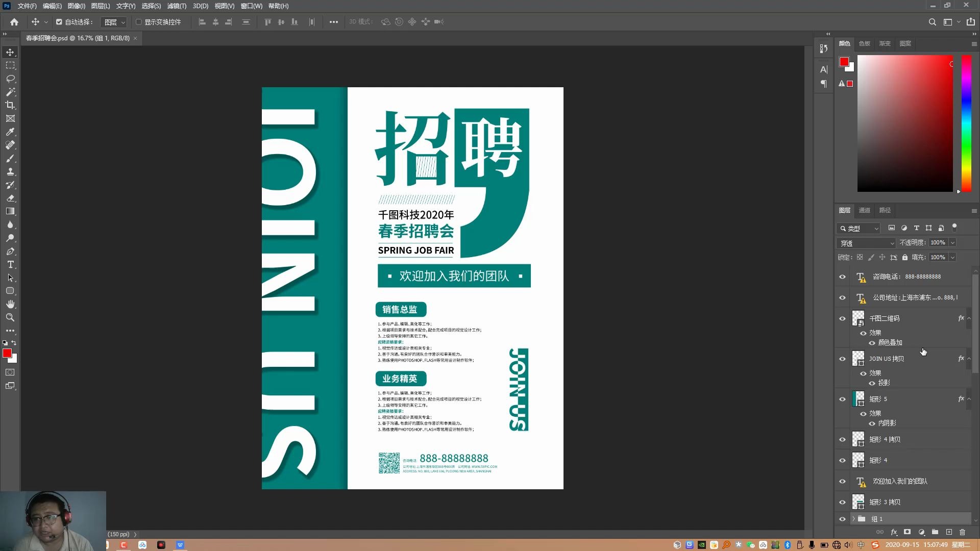Select the Move tool in the toolbar

pyautogui.click(x=10, y=52)
